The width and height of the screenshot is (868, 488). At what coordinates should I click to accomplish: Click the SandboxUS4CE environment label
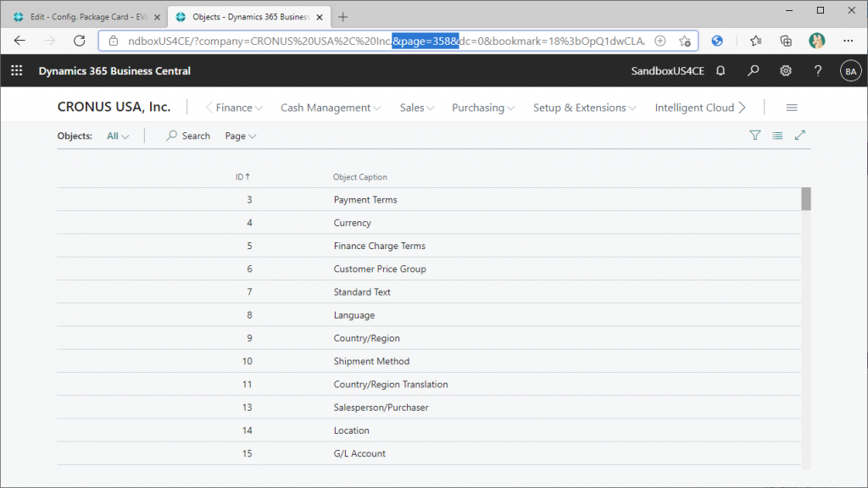click(x=668, y=71)
